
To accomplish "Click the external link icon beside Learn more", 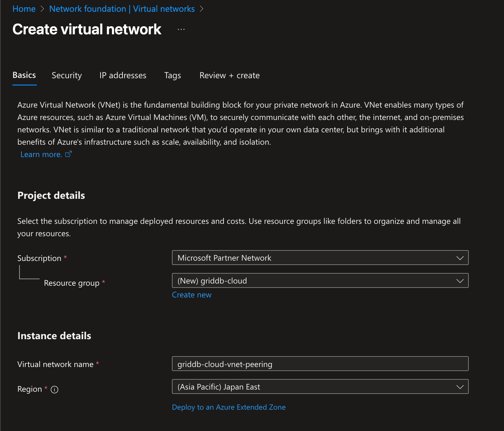I will [68, 154].
